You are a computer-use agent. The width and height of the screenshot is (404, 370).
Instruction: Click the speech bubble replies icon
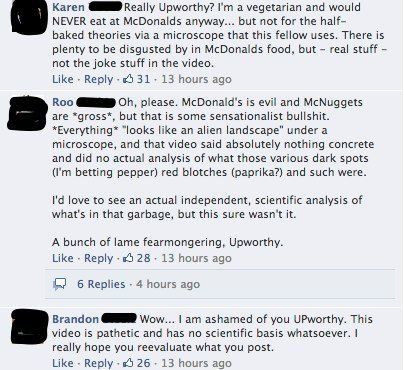[60, 284]
